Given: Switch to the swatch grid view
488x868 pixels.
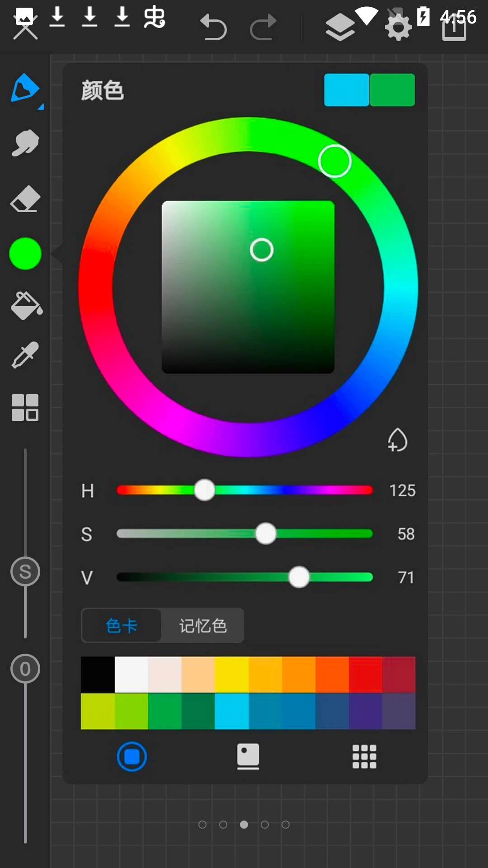Looking at the screenshot, I should 364,756.
